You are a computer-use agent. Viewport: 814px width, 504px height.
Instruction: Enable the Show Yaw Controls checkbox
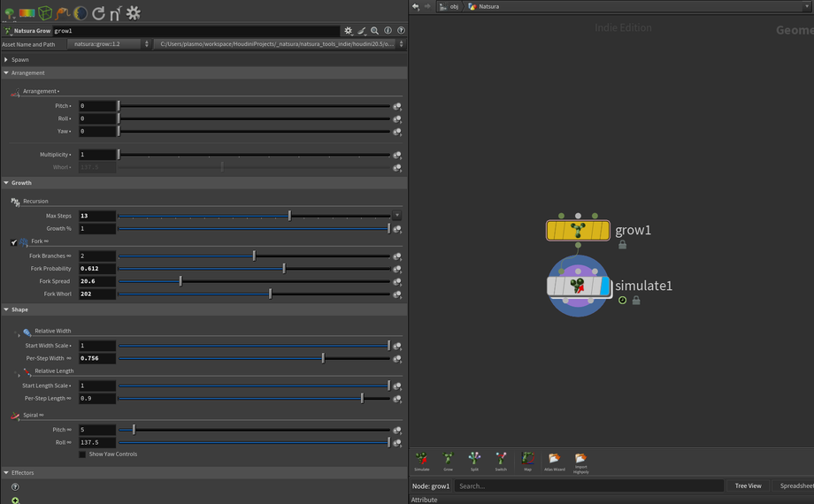point(82,454)
